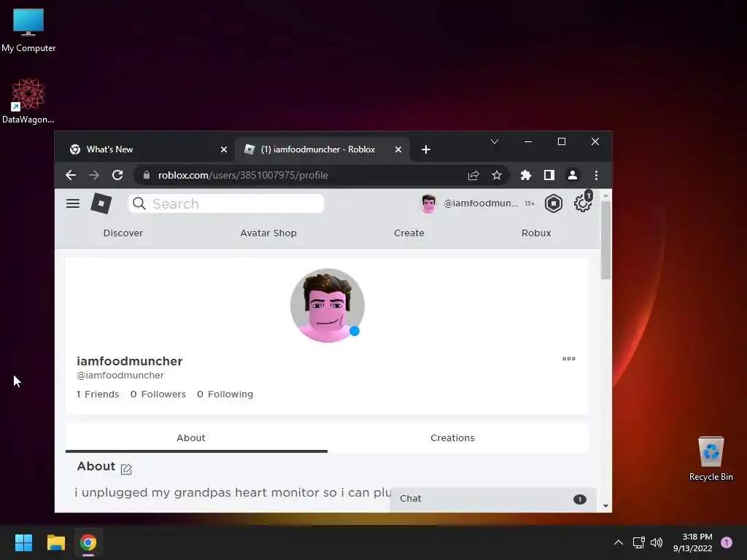
Task: Click the large profile avatar picture
Action: (328, 306)
